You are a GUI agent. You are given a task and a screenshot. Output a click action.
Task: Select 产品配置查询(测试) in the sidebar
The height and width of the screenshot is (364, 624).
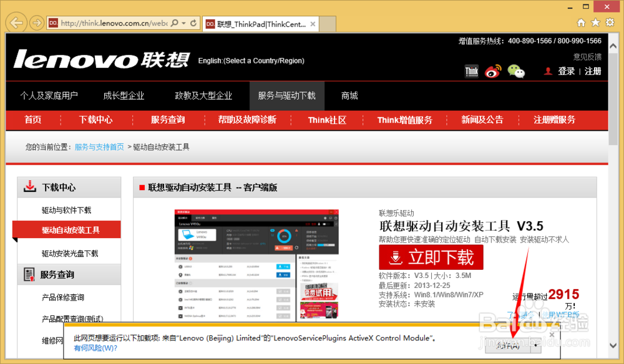72,318
